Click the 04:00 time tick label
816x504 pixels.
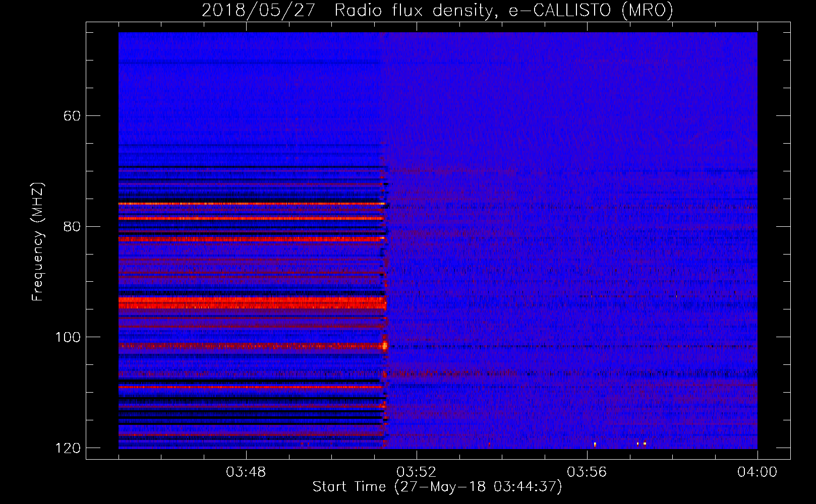(757, 472)
